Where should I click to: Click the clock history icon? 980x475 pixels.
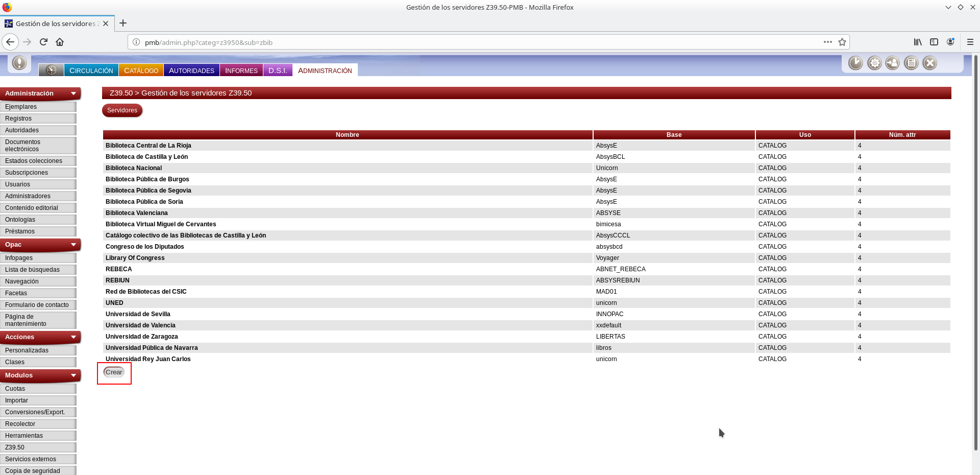point(855,63)
